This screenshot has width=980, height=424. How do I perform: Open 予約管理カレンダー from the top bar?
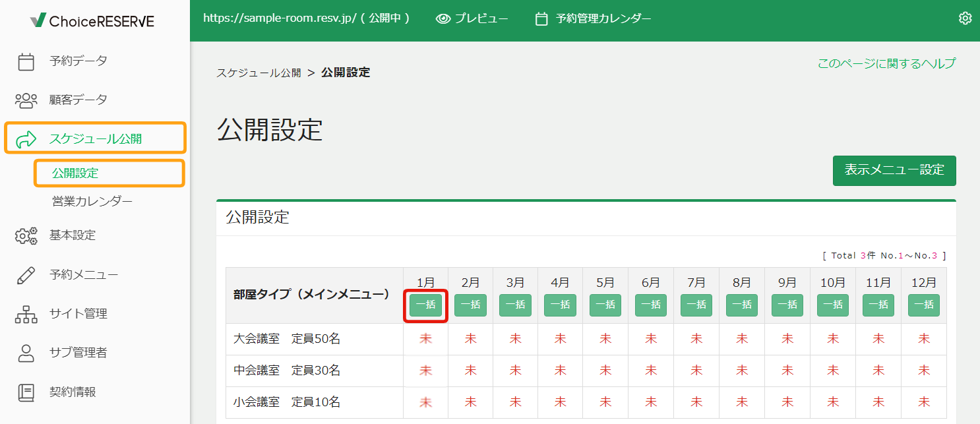[x=594, y=18]
